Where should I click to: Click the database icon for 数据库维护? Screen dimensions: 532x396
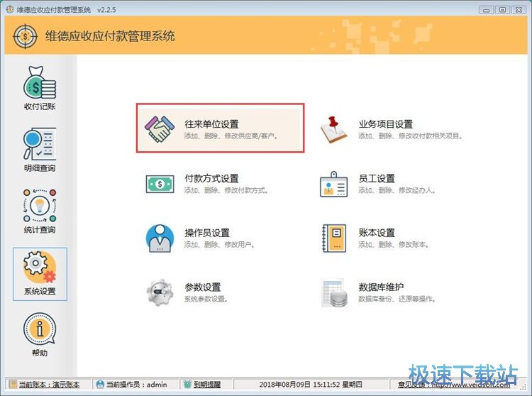click(335, 293)
